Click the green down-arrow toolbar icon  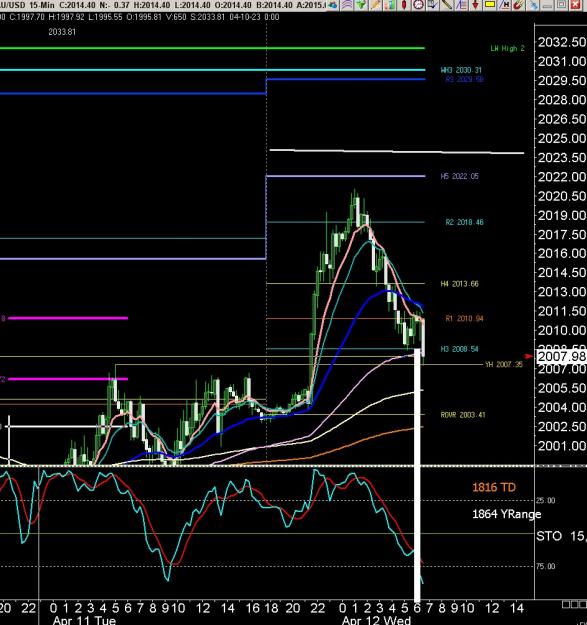[361, 5]
